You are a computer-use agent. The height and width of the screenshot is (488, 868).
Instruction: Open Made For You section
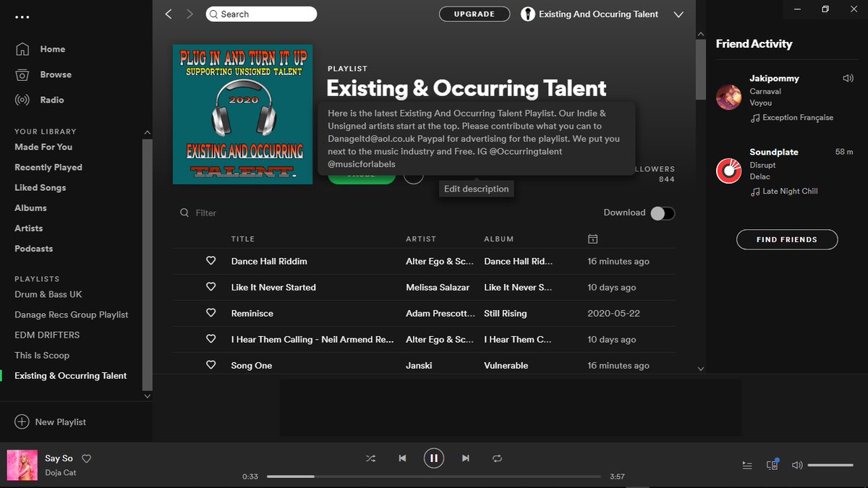point(43,147)
